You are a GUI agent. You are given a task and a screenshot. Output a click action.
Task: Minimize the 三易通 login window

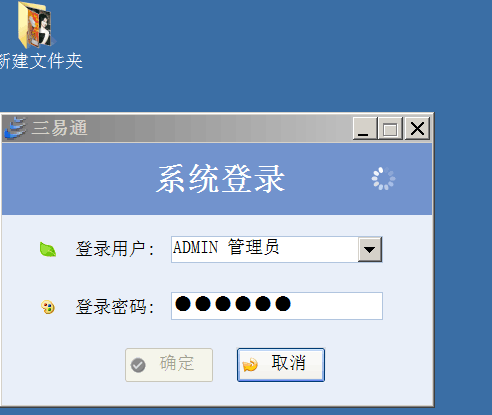(365, 128)
